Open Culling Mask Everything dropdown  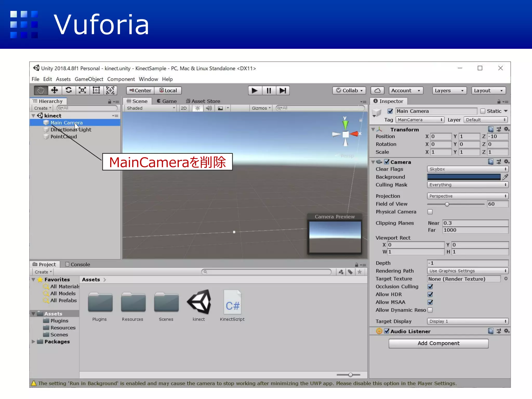[468, 185]
